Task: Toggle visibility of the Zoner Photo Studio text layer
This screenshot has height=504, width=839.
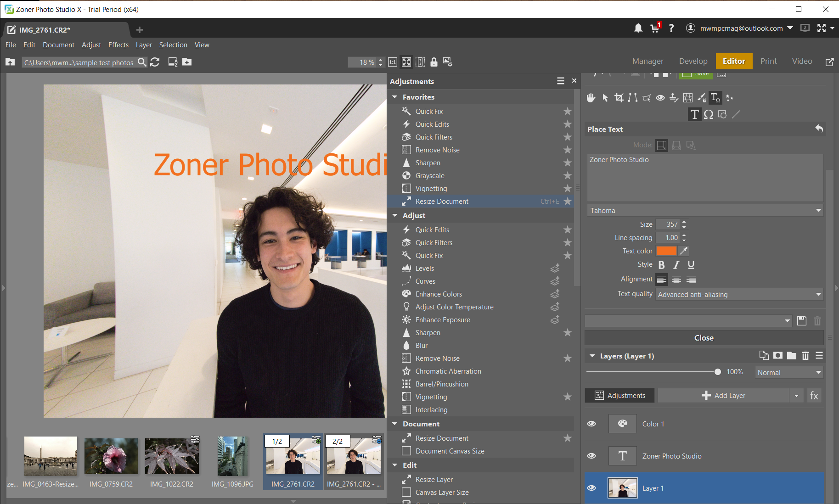Action: click(x=591, y=456)
